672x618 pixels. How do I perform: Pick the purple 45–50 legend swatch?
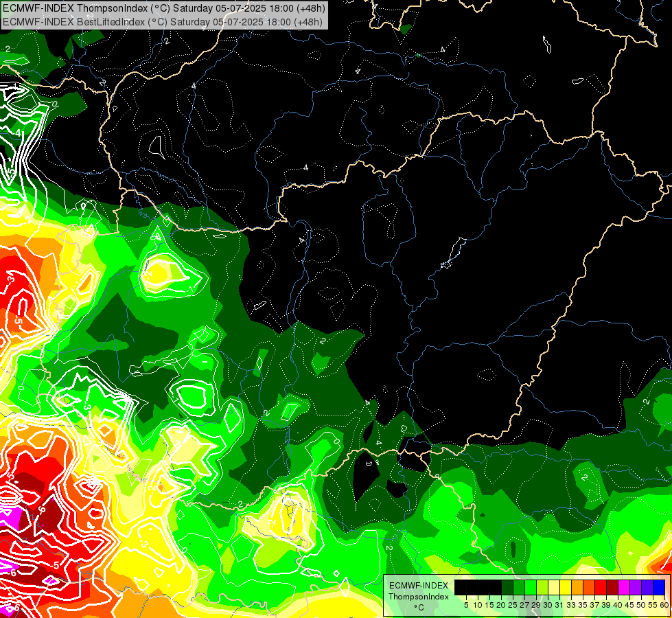tap(636, 587)
